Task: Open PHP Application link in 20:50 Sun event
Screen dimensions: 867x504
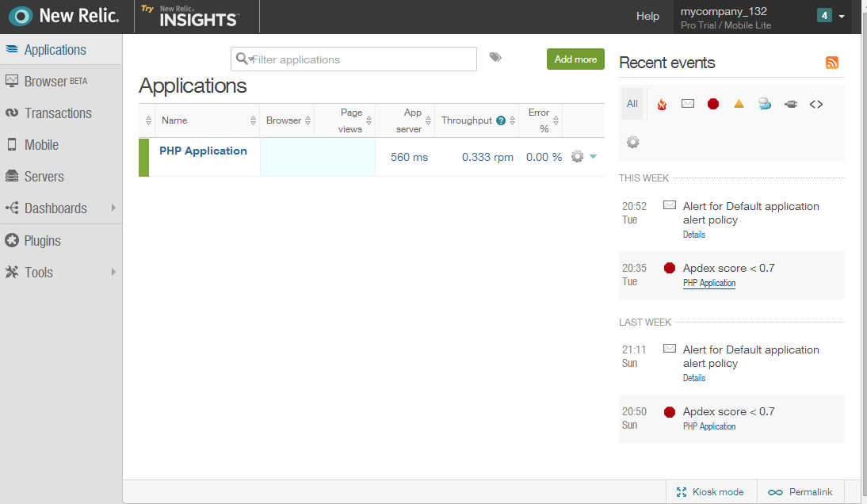Action: click(709, 426)
